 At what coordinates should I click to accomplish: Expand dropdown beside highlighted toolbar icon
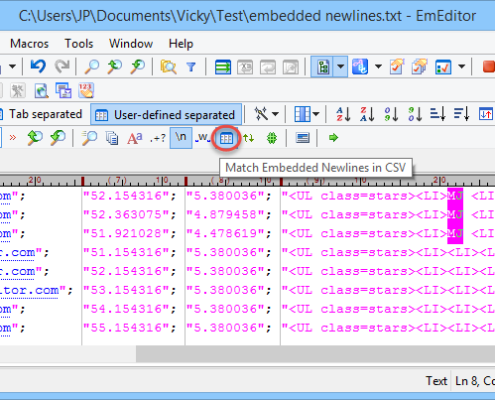[x=340, y=67]
